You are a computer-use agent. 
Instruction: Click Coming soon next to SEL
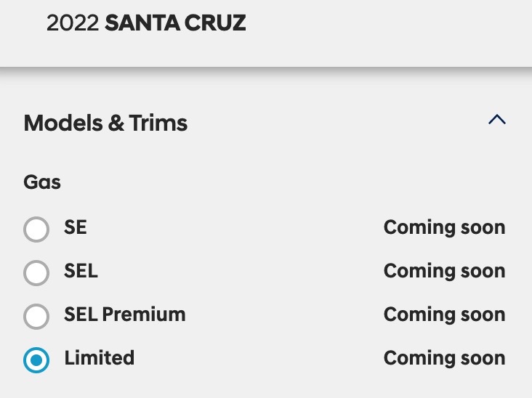point(444,272)
